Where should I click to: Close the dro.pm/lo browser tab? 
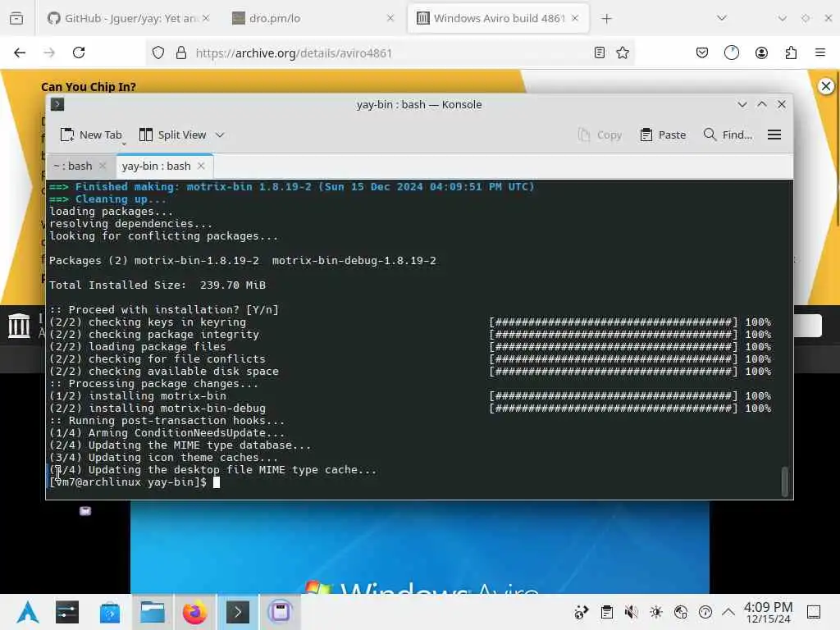[390, 18]
